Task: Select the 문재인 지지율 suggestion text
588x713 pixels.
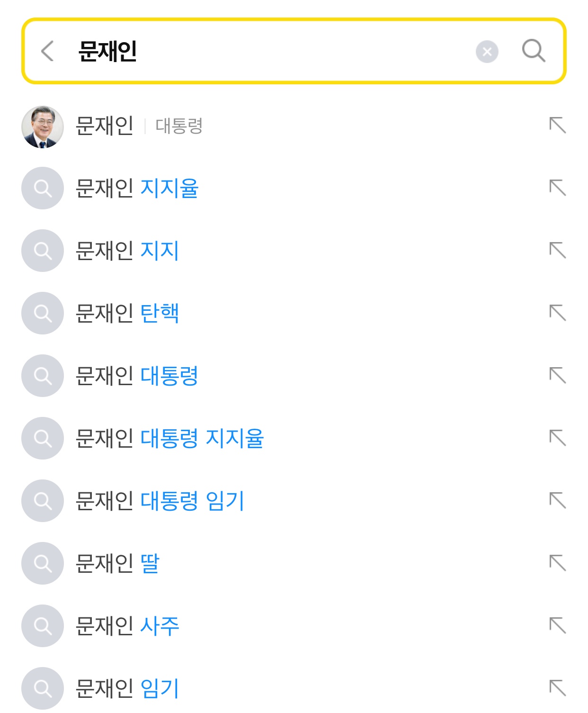Action: pos(136,188)
